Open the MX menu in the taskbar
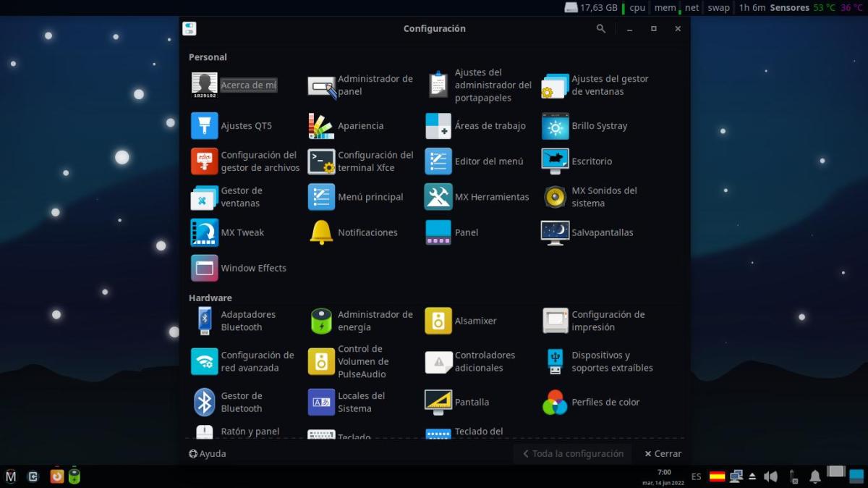Image resolution: width=868 pixels, height=488 pixels. click(11, 476)
